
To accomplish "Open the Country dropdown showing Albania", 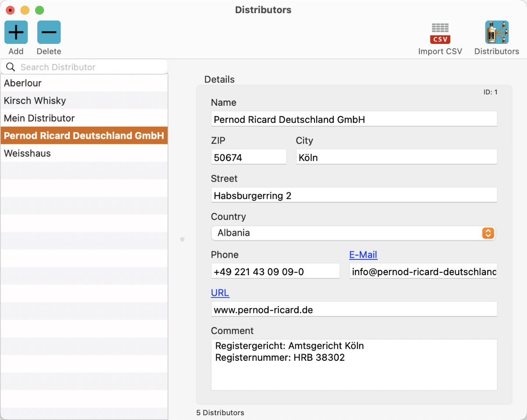I will pyautogui.click(x=353, y=233).
